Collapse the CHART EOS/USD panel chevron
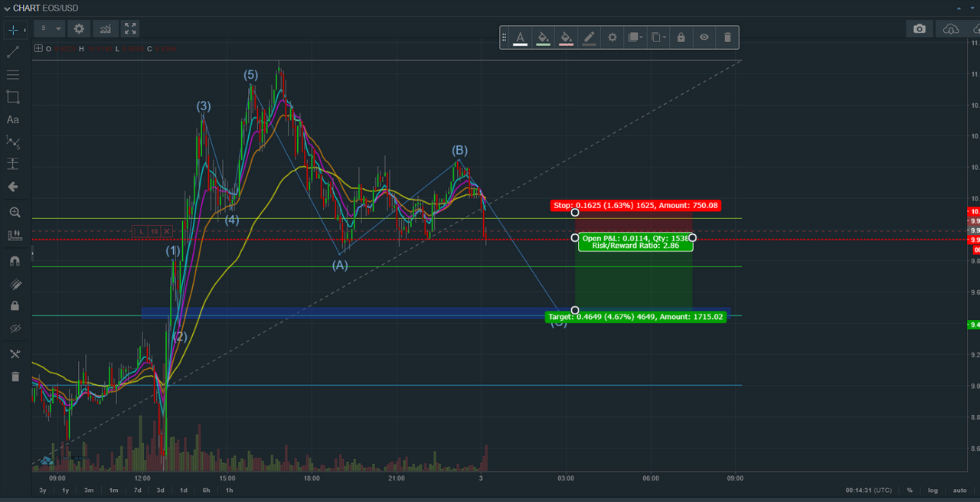 click(x=7, y=8)
